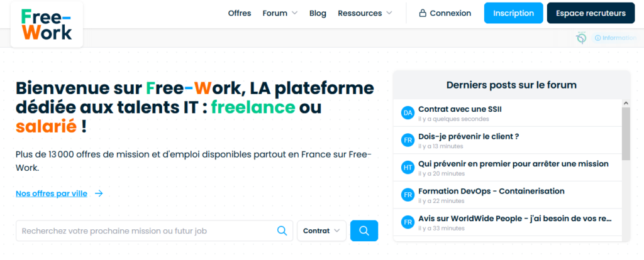Click the arrow next to Nos offres par ville
This screenshot has height=260, width=644.
[99, 193]
